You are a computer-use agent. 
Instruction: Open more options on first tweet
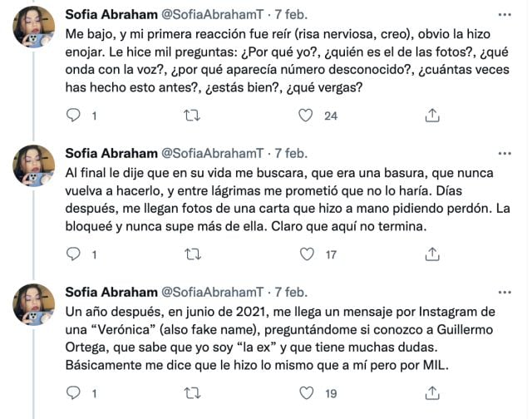(x=504, y=15)
